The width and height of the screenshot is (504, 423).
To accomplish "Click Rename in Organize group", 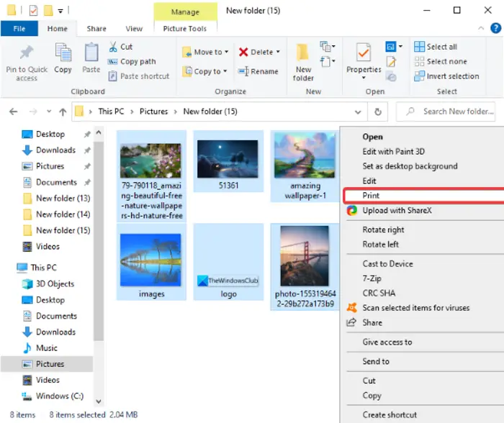I will (x=258, y=71).
